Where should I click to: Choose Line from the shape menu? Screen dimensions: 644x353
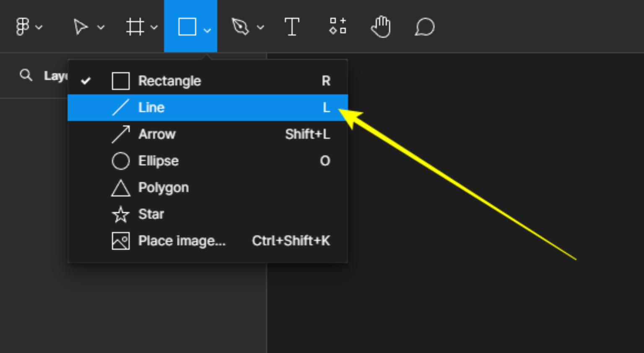tap(208, 107)
